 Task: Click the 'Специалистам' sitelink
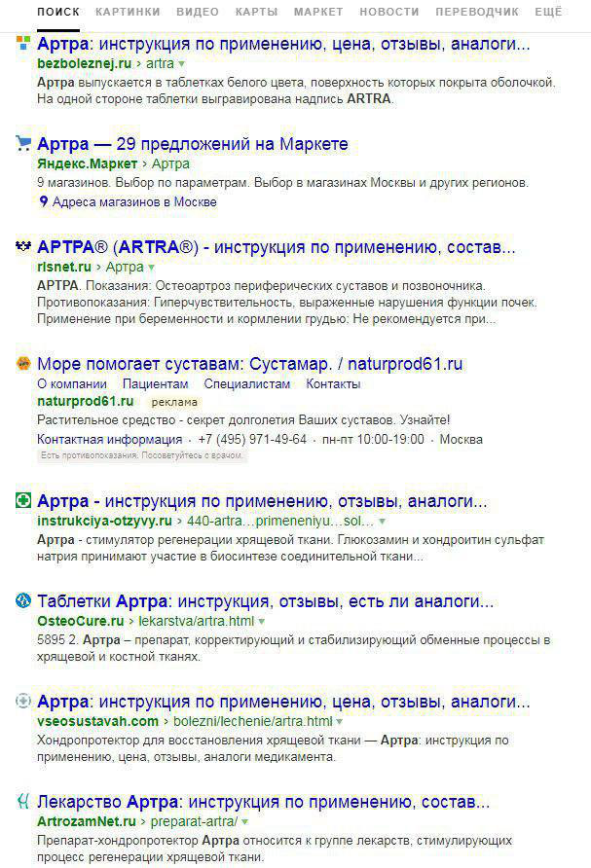247,383
